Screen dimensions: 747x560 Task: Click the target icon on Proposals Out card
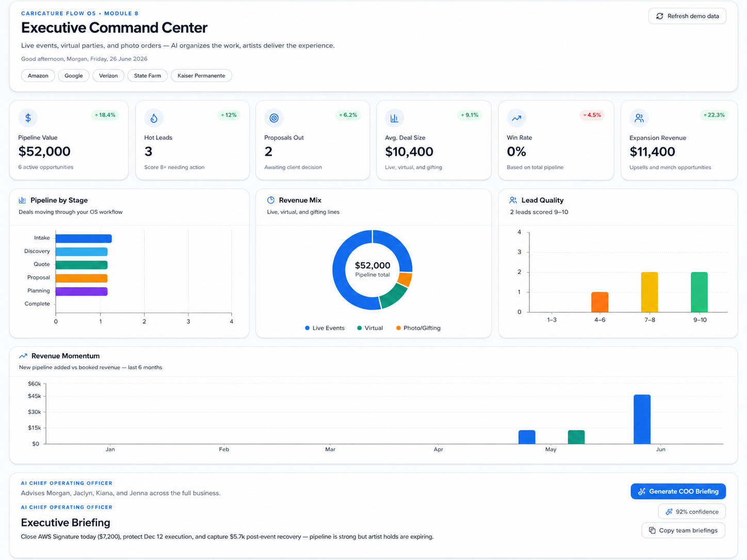tap(274, 118)
